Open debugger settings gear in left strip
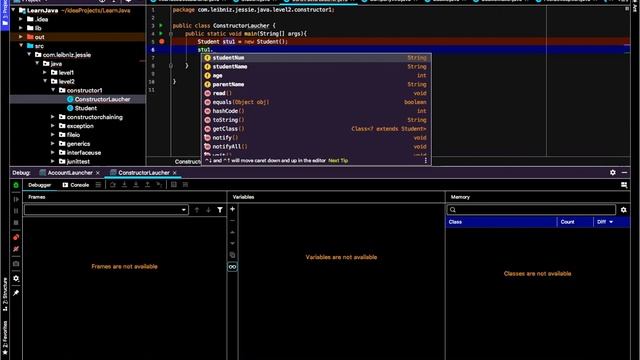This screenshot has height=360, width=640. (16, 278)
